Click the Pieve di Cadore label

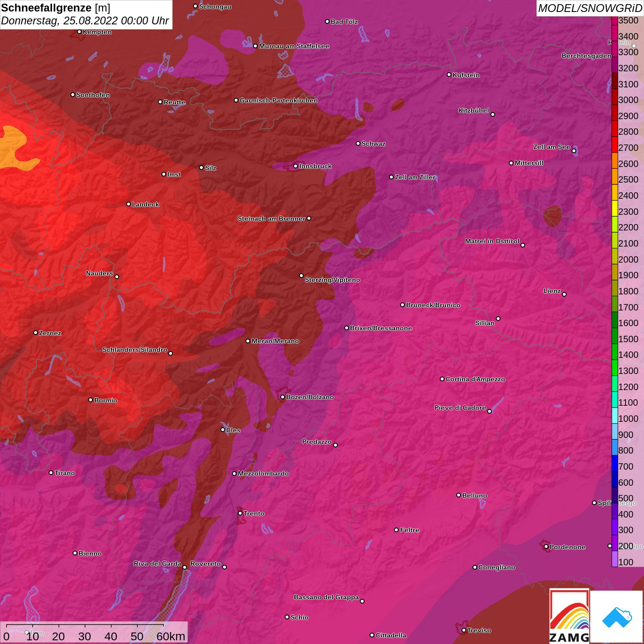pyautogui.click(x=460, y=408)
